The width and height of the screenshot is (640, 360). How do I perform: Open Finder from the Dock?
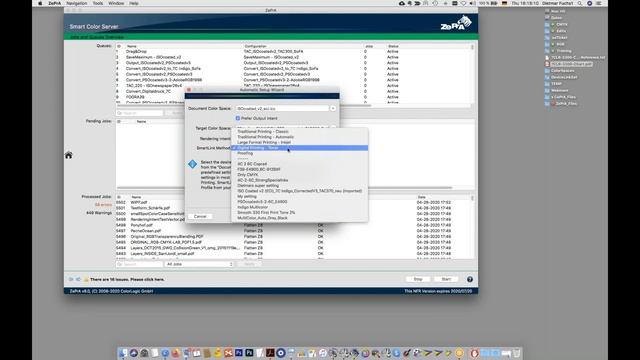(x=123, y=353)
